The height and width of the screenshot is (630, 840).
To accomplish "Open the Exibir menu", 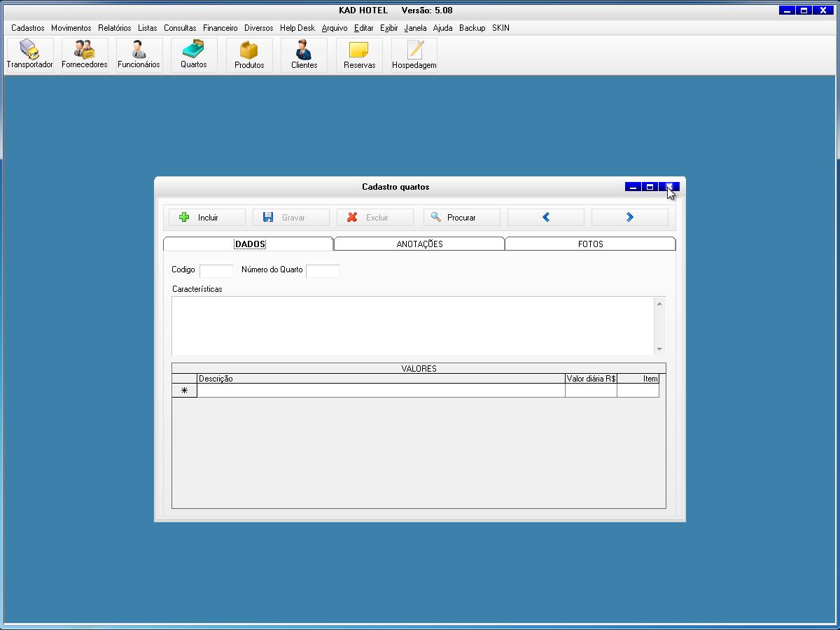I will point(389,28).
